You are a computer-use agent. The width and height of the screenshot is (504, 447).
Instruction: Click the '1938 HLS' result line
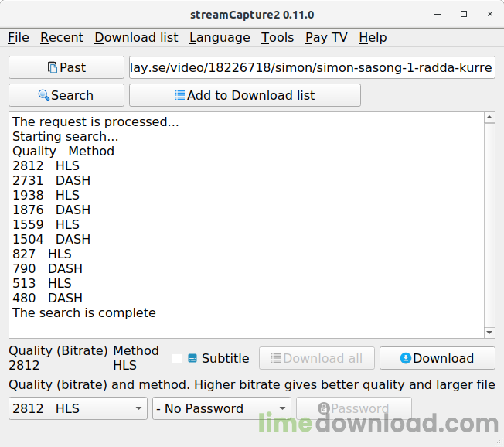(x=46, y=195)
